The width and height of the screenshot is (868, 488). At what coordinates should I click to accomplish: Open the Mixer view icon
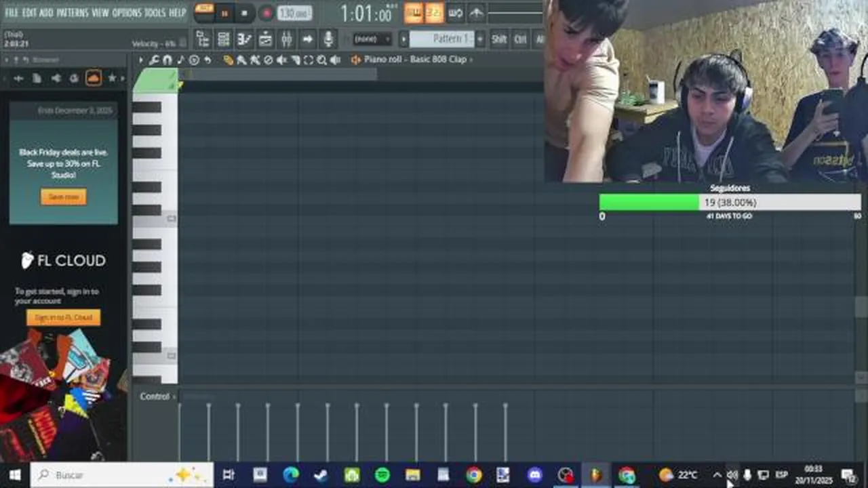[x=286, y=39]
